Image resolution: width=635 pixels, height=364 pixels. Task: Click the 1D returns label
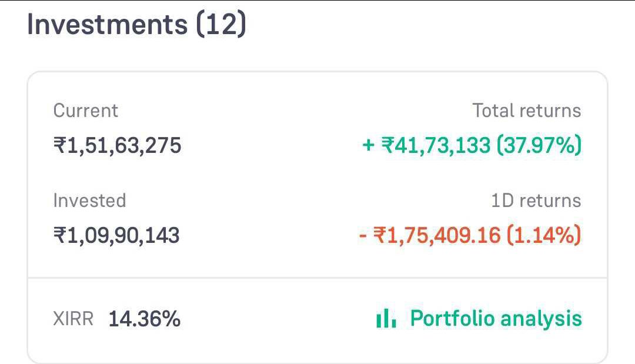click(536, 201)
